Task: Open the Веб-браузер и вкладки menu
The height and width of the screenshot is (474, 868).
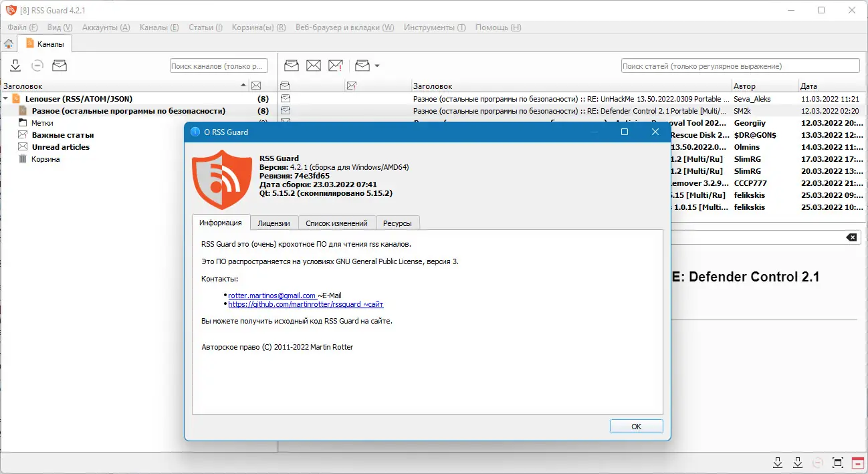Action: tap(344, 27)
